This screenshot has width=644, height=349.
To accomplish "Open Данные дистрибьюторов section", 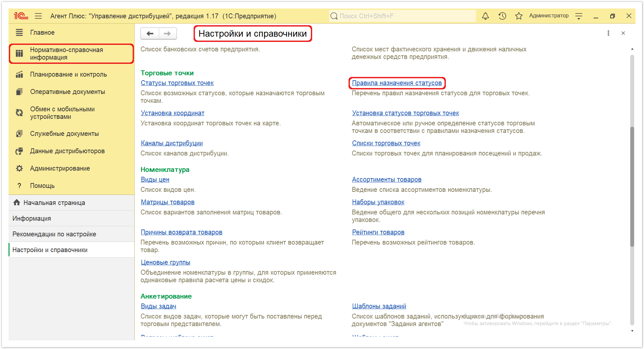I will coord(71,151).
